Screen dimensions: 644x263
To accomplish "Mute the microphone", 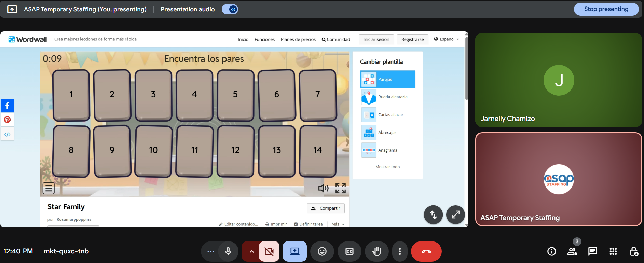I will pos(228,251).
